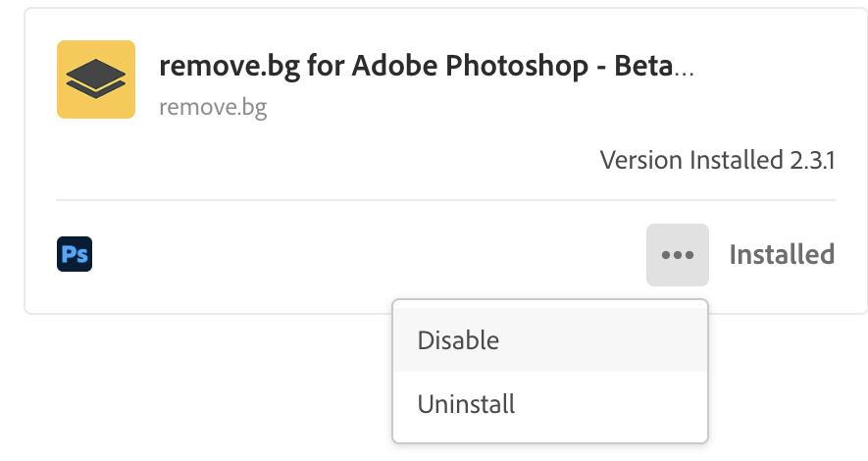Click the 2.3.1 version number
Screen dimensions: 868x461
tap(811, 160)
